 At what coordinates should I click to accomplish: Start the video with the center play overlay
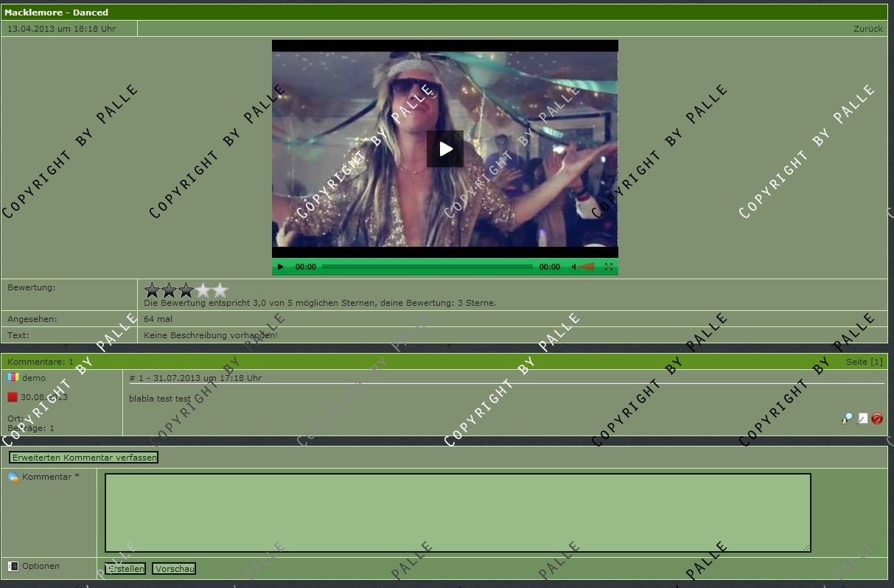(445, 149)
